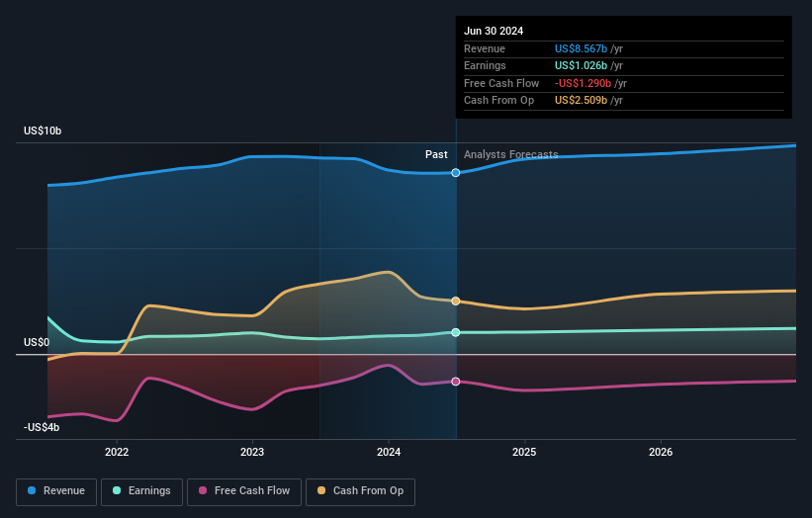Click the Past label on chart
This screenshot has height=518, width=812.
[x=436, y=154]
